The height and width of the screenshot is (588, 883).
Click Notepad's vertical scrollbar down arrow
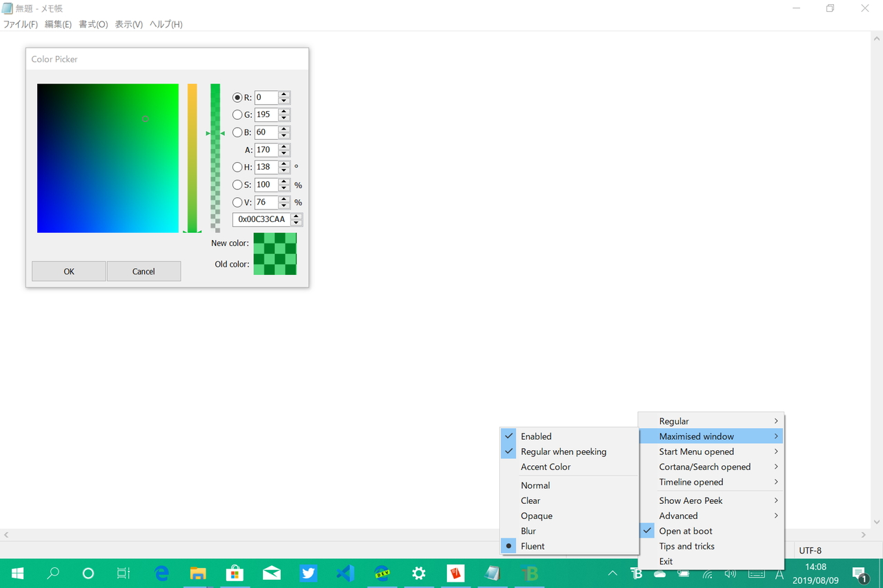point(877,523)
